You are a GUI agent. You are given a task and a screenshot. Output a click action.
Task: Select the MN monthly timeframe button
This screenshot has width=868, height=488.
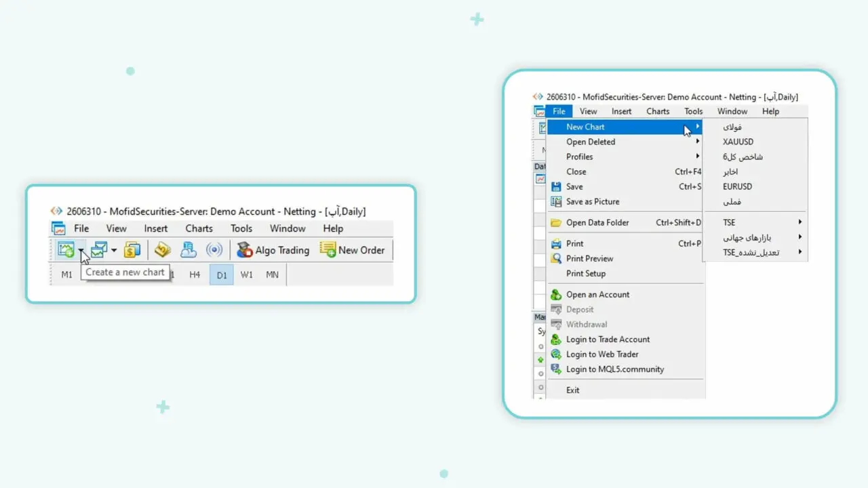pos(272,274)
